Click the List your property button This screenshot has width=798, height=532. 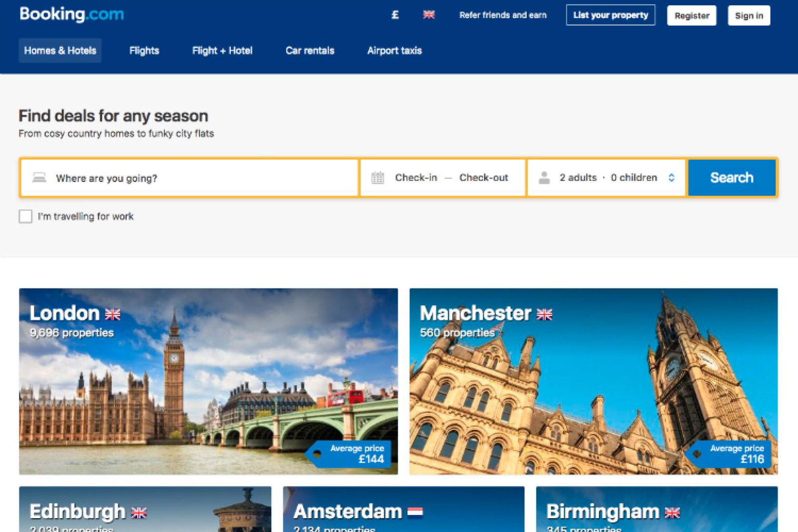[x=610, y=15]
